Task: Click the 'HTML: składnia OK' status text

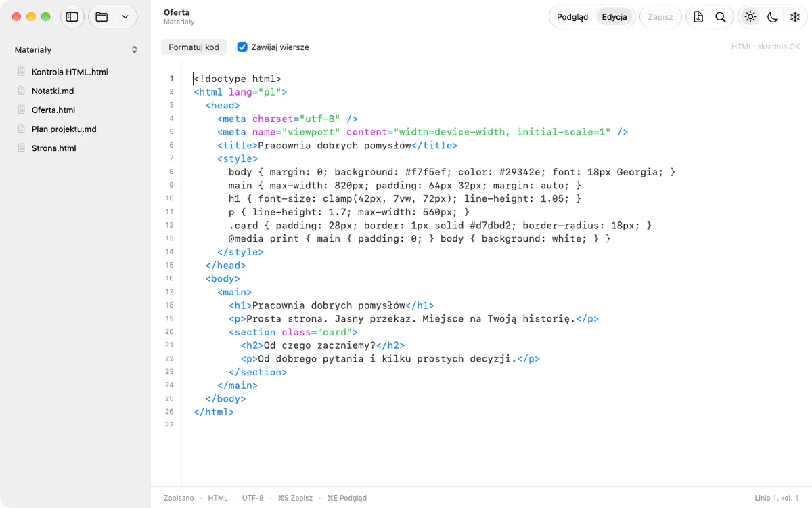Action: (765, 47)
